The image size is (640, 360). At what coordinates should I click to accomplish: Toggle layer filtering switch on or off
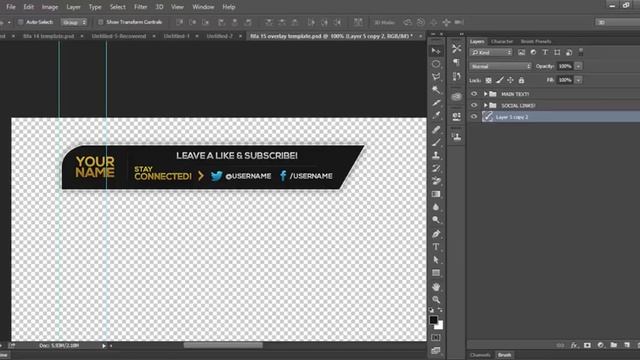point(581,52)
